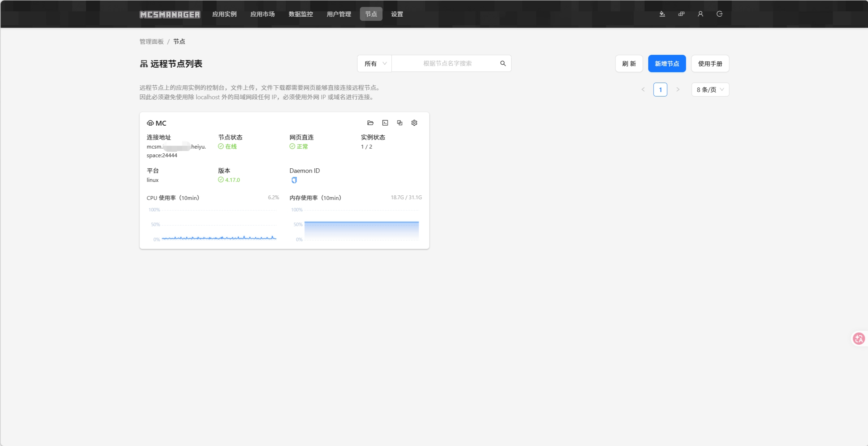
Task: Click the copy icon in MC card header
Action: click(x=400, y=123)
